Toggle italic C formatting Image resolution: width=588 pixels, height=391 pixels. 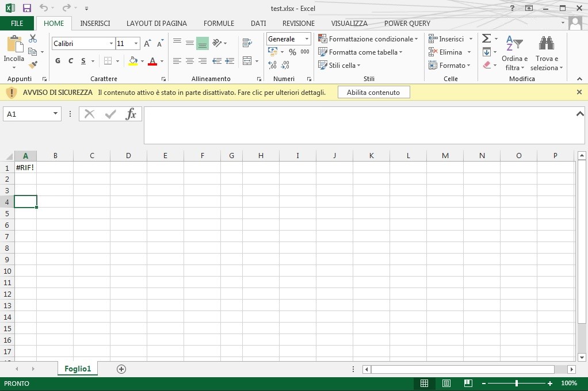pos(71,61)
